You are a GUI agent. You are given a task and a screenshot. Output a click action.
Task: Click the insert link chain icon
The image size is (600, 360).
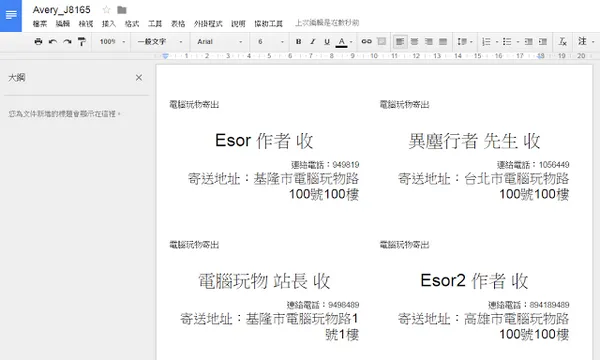[366, 41]
